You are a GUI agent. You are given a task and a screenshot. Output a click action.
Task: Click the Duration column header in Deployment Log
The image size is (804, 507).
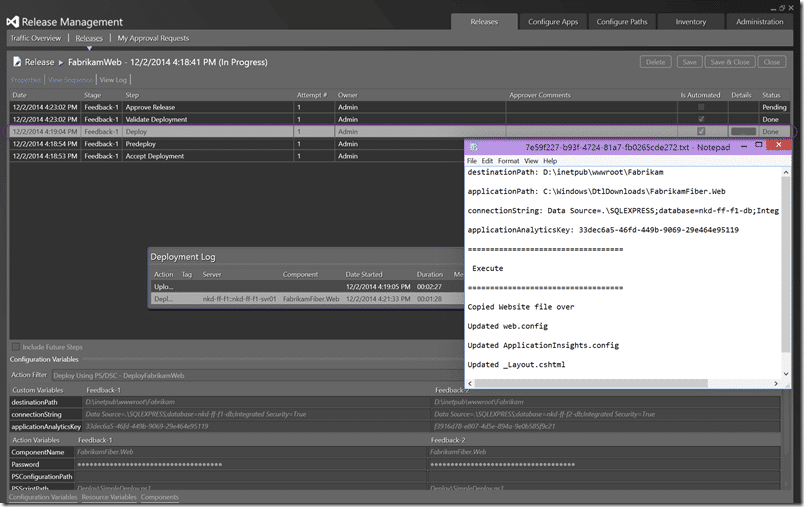(x=429, y=274)
